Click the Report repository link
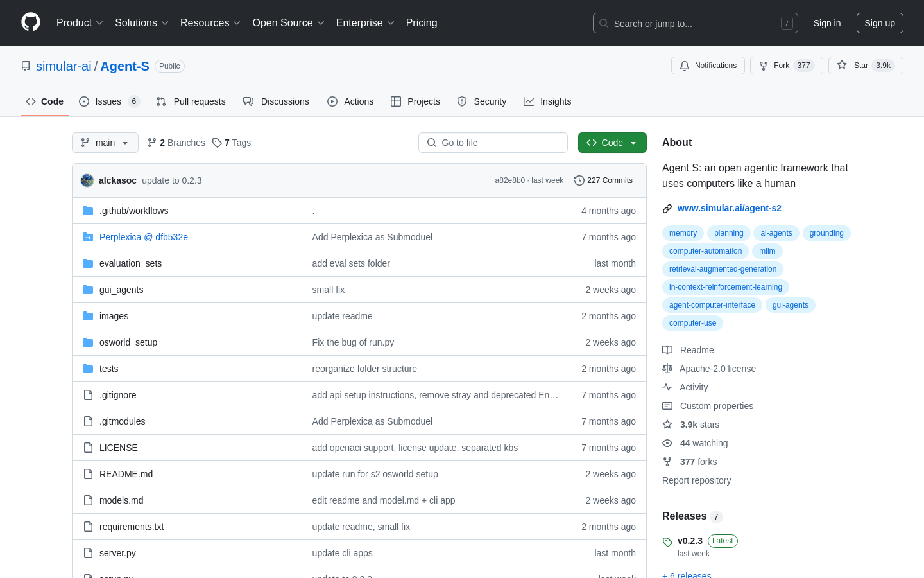 point(696,480)
